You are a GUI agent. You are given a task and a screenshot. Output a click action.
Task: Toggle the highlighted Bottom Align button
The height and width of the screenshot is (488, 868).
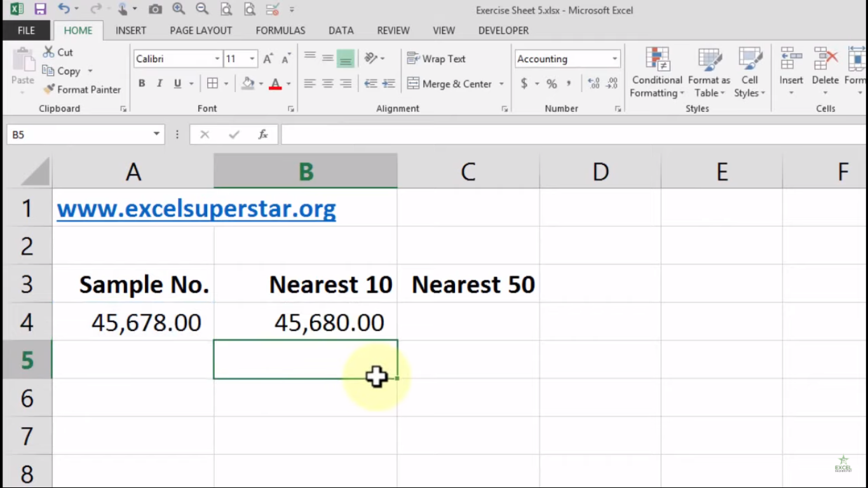(x=346, y=58)
